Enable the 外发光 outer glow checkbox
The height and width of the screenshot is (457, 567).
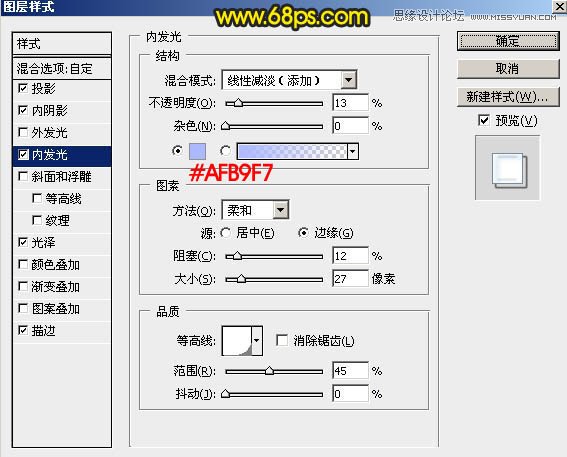pos(23,132)
